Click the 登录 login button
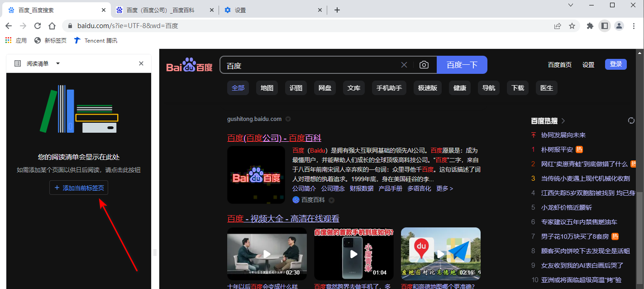The width and height of the screenshot is (644, 289). pyautogui.click(x=616, y=64)
